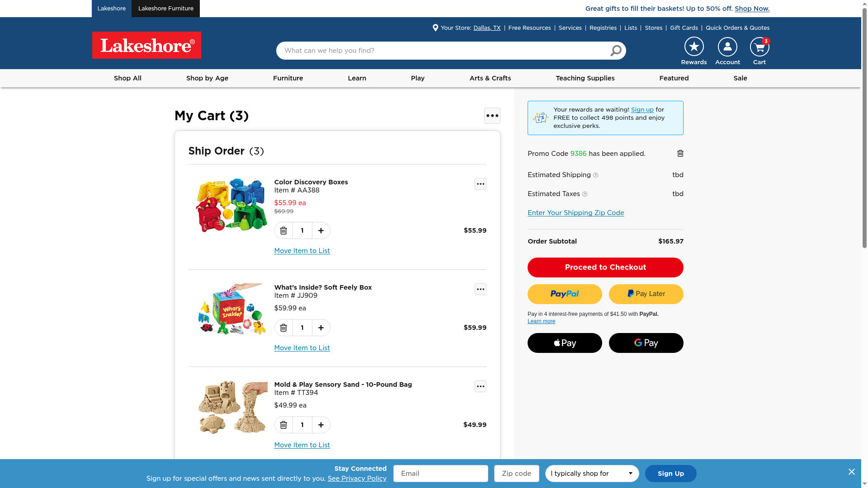The height and width of the screenshot is (488, 868).
Task: Trash the Mold & Play Sensory Sand item
Action: 283,425
